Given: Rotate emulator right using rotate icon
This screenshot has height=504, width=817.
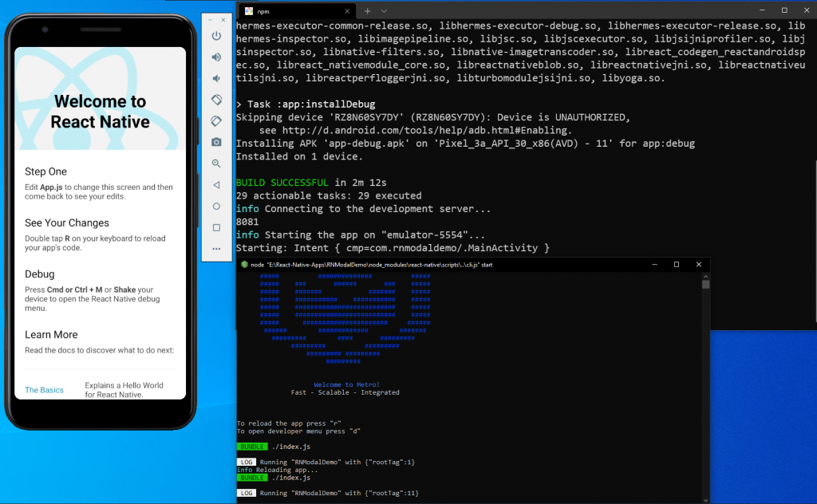Looking at the screenshot, I should click(216, 120).
